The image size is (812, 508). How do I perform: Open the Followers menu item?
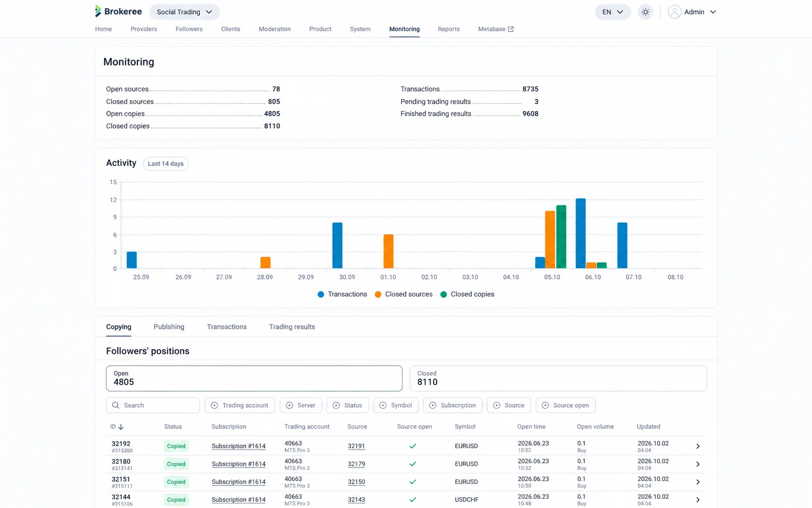(x=189, y=29)
